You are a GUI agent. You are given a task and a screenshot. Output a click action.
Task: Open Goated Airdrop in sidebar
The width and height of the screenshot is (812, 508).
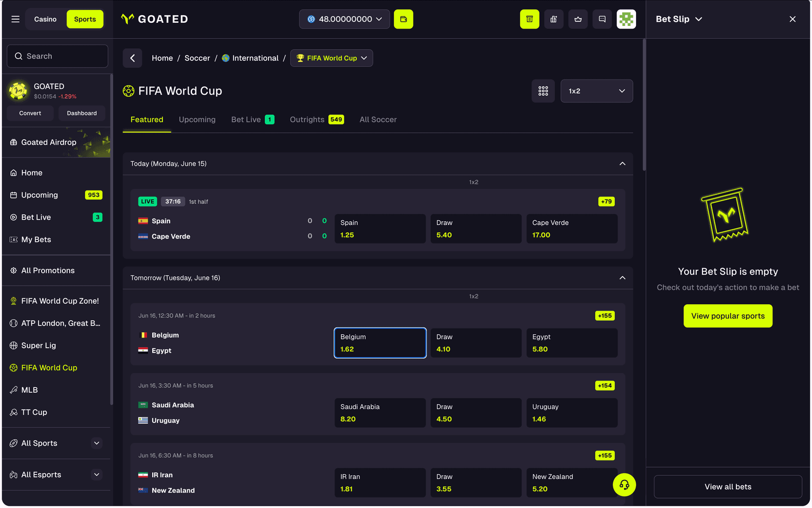tap(57, 142)
